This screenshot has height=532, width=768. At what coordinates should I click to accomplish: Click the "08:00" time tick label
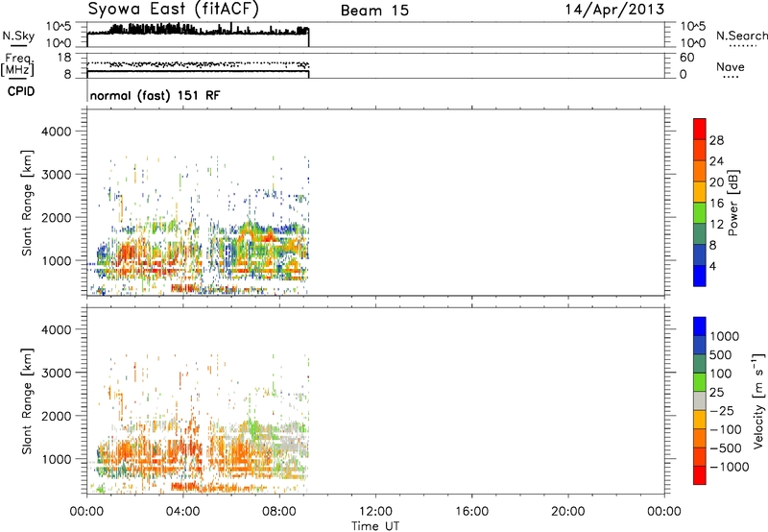pos(279,512)
